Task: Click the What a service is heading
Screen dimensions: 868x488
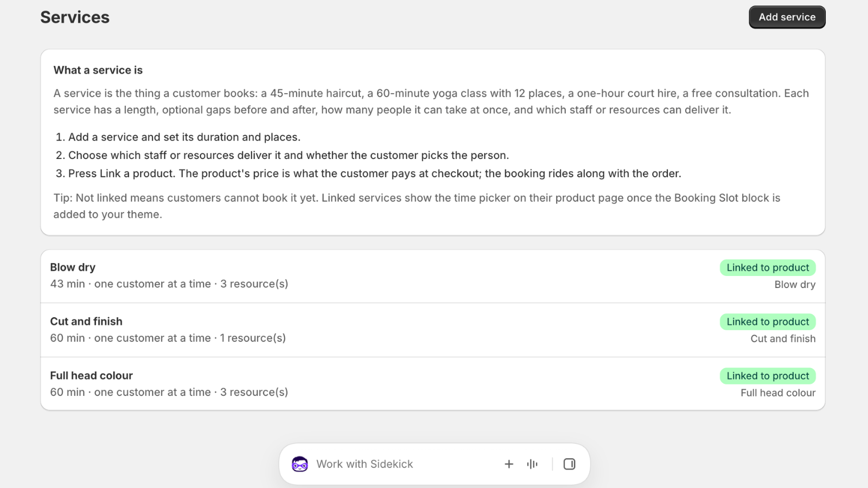Action: coord(98,70)
